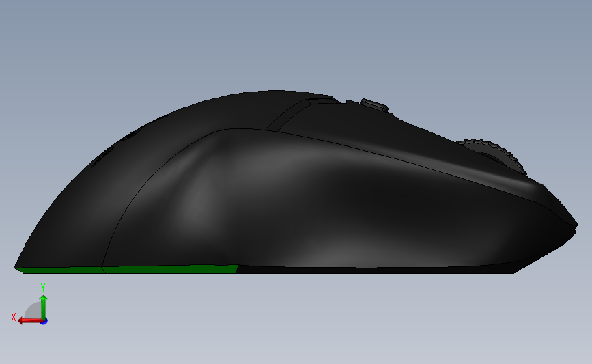The width and height of the screenshot is (592, 364).
Task: Select the green base strip of the mouse model
Action: 128,269
